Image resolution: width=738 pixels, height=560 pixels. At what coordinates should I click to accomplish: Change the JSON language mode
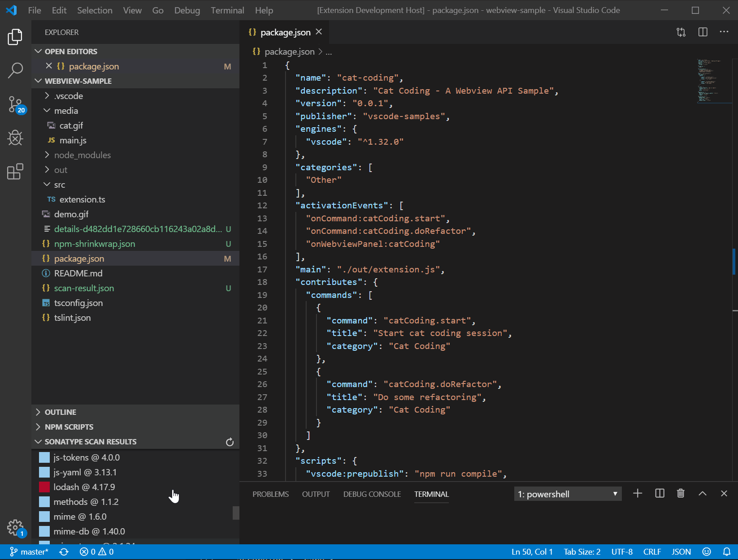pyautogui.click(x=681, y=552)
